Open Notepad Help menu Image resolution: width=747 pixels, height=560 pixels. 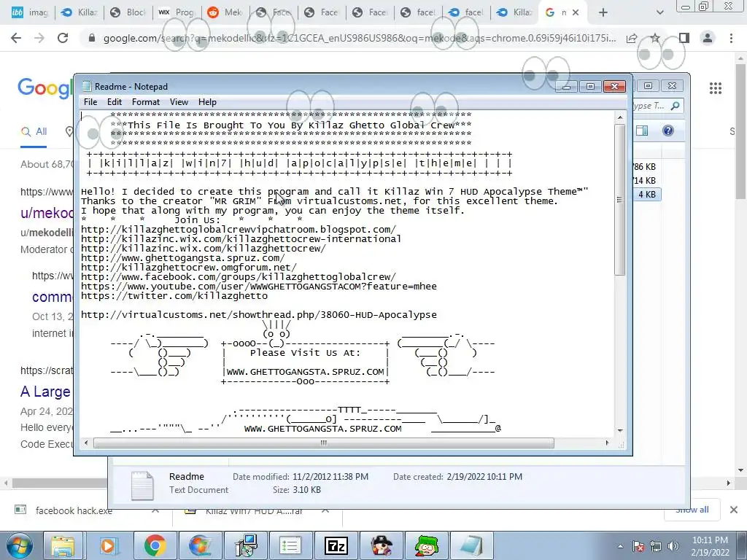[207, 102]
